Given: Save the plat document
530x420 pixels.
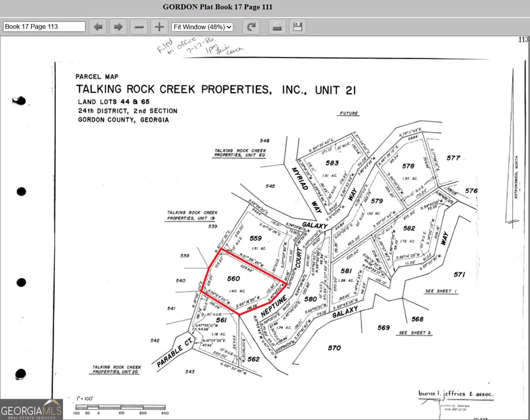Looking at the screenshot, I should 297,27.
